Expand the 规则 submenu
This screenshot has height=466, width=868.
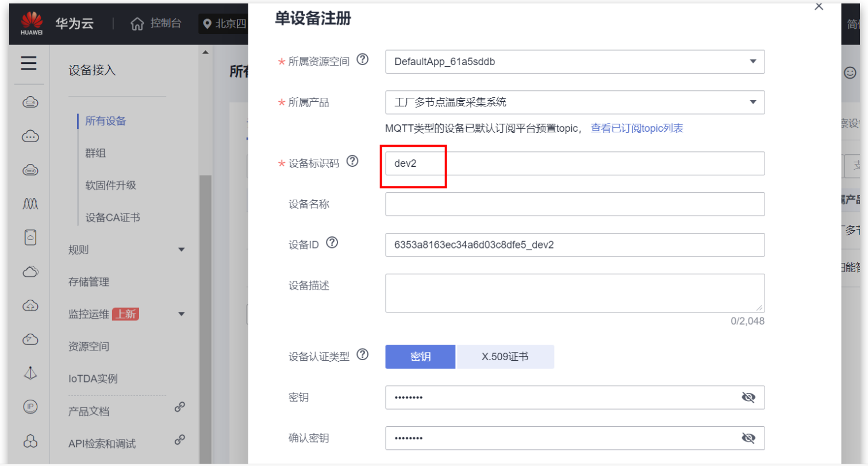(182, 250)
